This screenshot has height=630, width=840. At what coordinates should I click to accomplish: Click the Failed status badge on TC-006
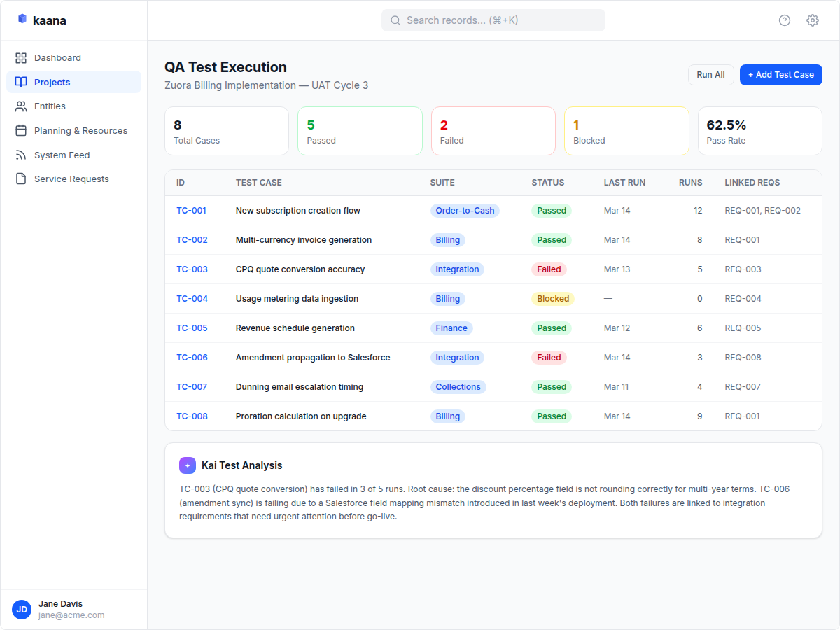click(549, 357)
